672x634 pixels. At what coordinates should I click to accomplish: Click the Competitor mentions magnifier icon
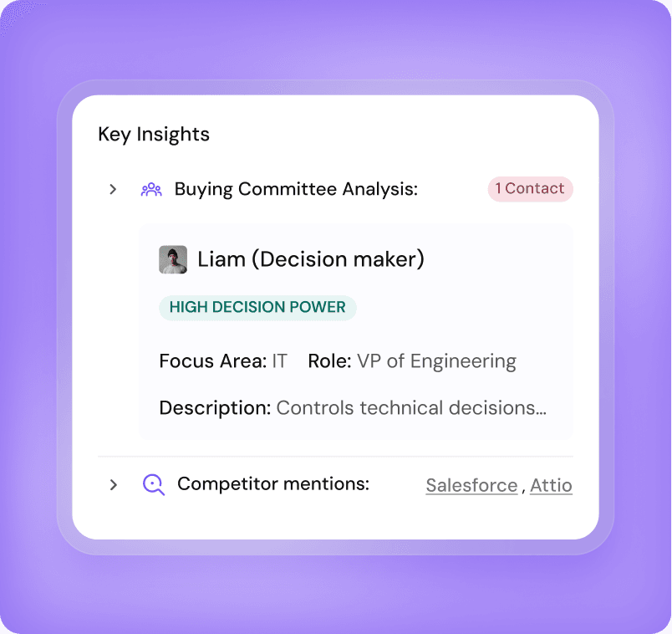153,484
